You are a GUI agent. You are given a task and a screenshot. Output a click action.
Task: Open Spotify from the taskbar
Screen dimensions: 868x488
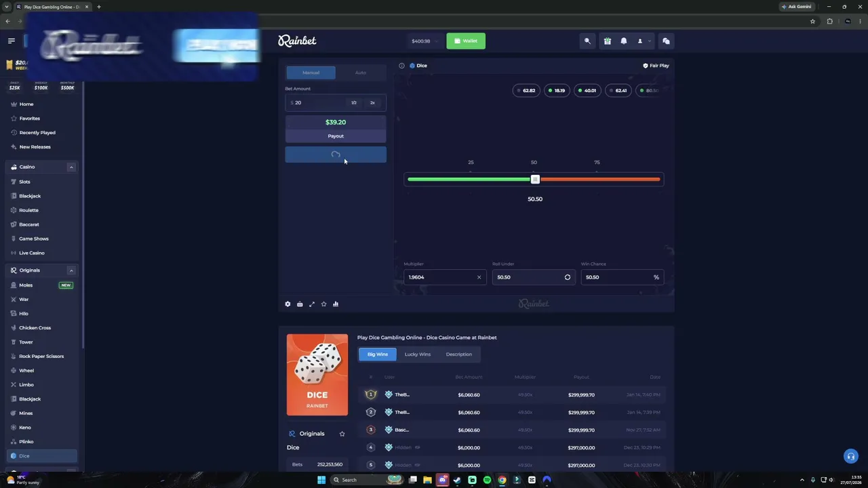487,480
